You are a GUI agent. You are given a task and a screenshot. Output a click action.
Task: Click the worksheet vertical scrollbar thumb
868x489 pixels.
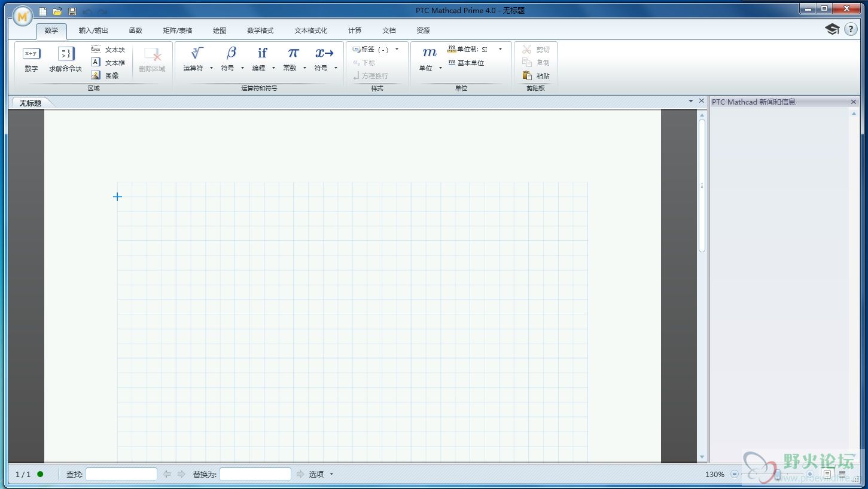tap(702, 185)
